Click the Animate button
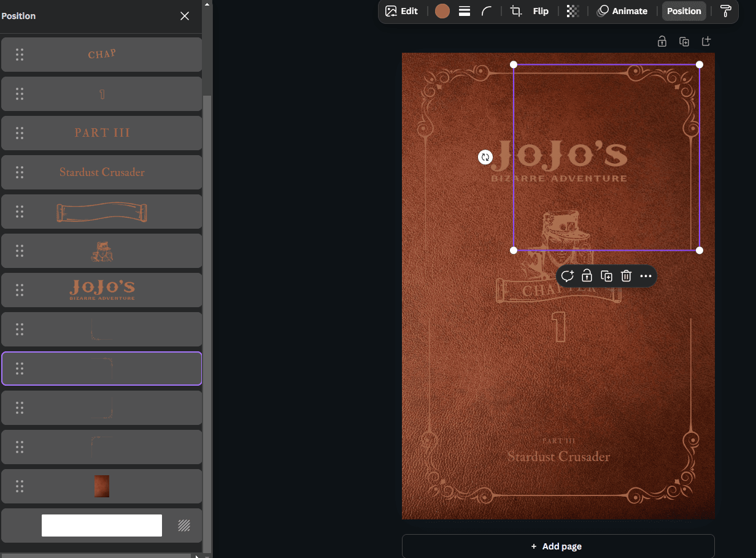 click(x=622, y=11)
